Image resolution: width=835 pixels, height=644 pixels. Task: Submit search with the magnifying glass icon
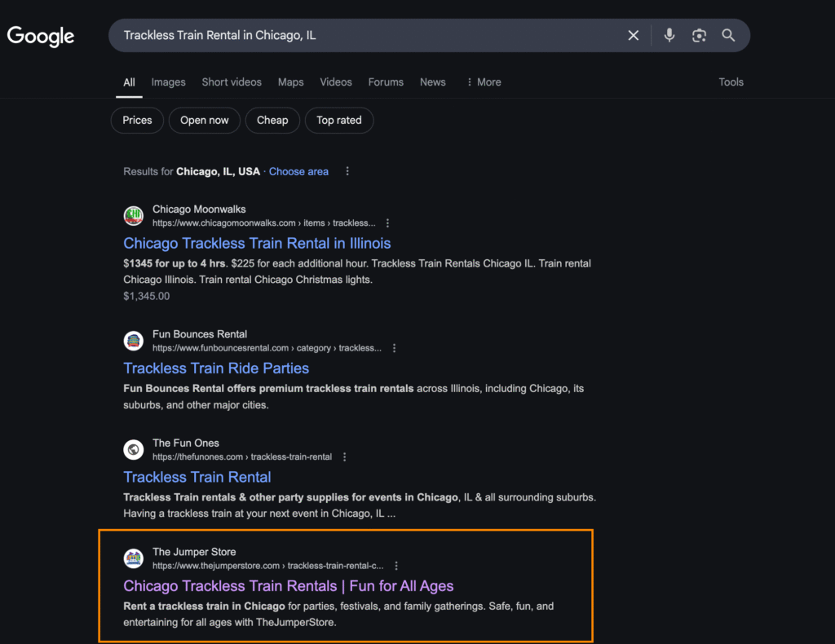[728, 36]
